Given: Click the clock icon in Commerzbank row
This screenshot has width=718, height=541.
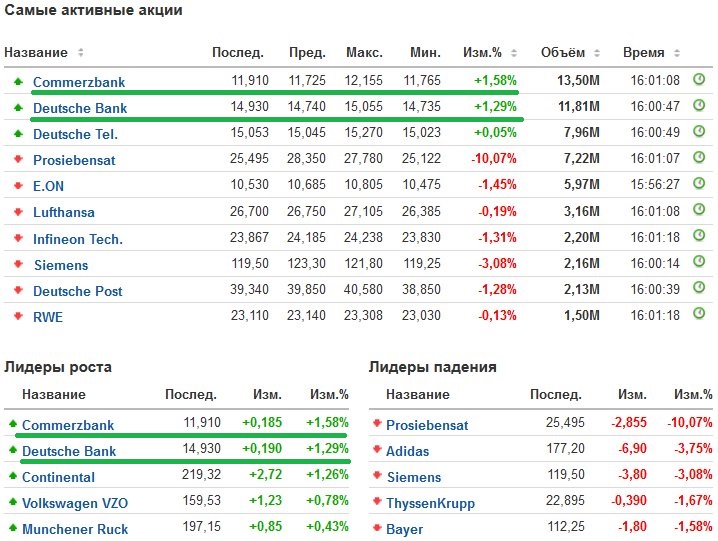Looking at the screenshot, I should (699, 80).
